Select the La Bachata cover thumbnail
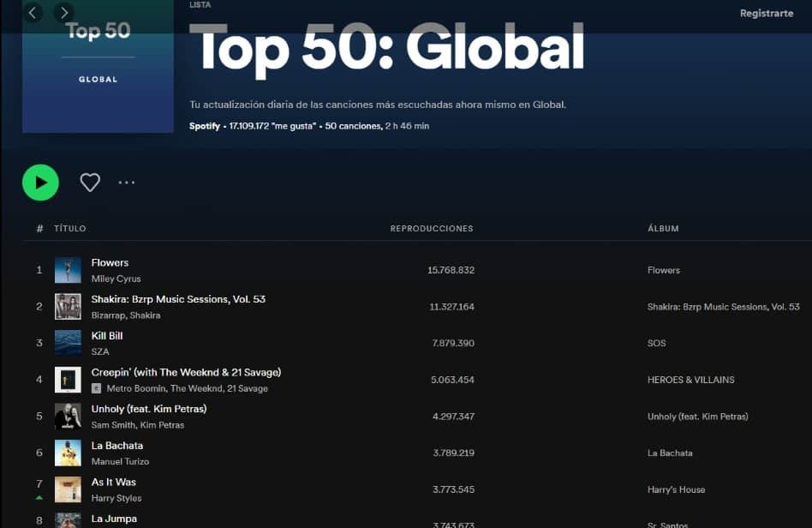 pos(68,453)
